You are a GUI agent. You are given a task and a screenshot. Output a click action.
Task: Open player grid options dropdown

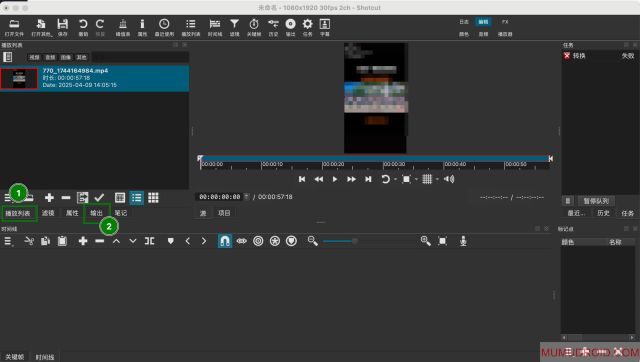coord(437,179)
